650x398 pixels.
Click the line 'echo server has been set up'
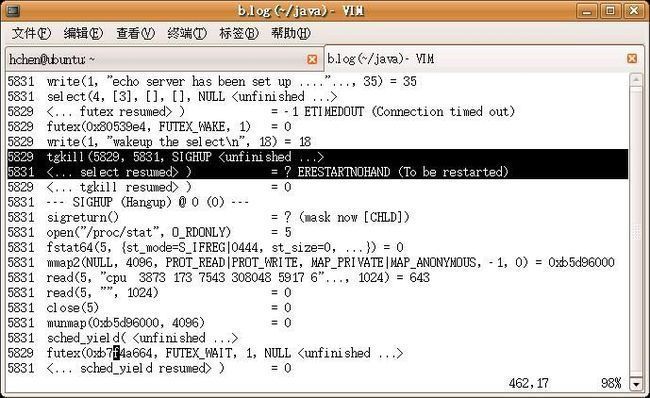pos(212,81)
